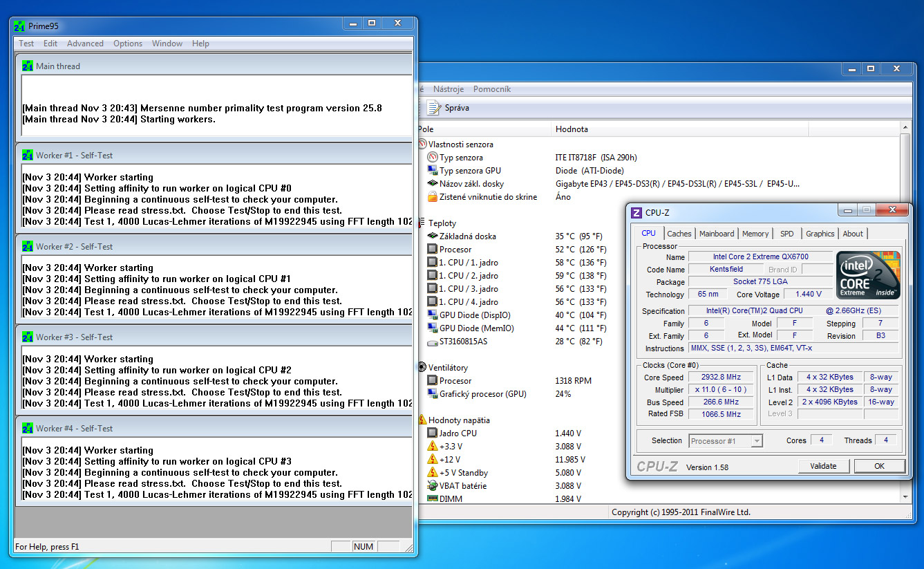
Task: Click the 1. CPU / 3. jadro icon
Action: pyautogui.click(x=433, y=289)
